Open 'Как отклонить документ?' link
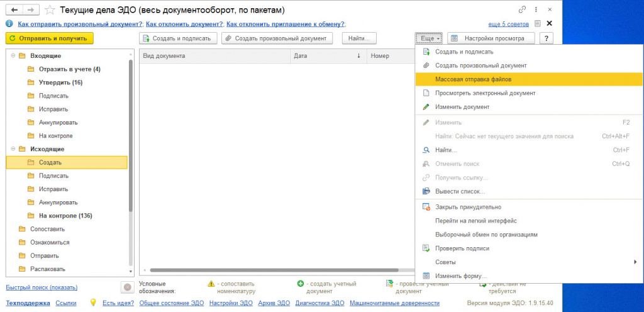 (x=185, y=25)
